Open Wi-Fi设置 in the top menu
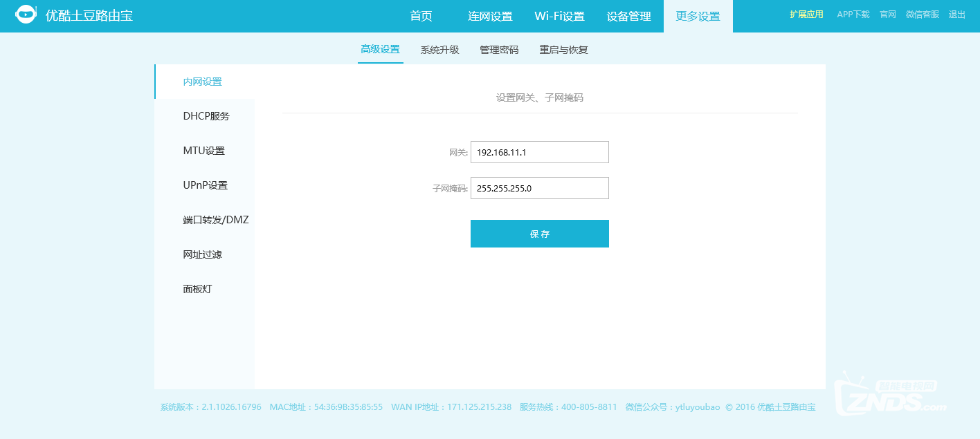 pos(560,17)
